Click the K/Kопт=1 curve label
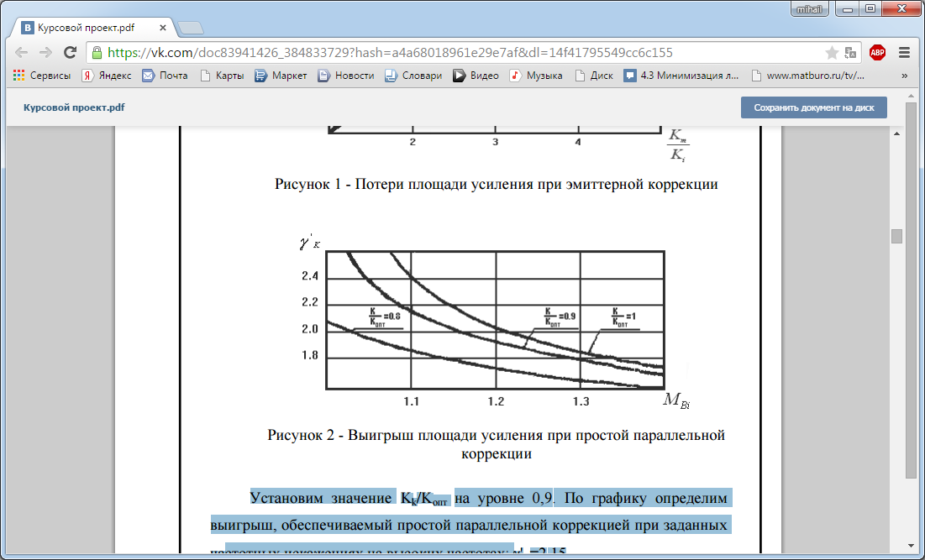The width and height of the screenshot is (925, 560). [x=623, y=317]
